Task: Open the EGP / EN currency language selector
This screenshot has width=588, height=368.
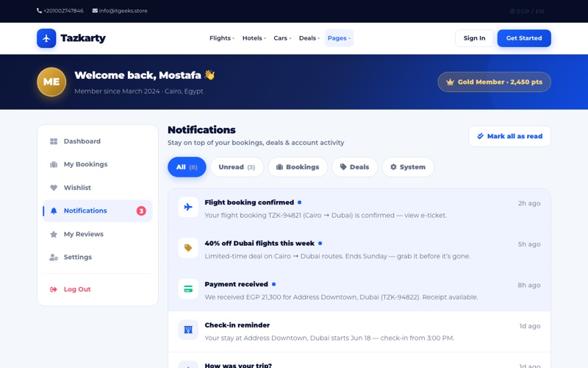Action: click(527, 11)
